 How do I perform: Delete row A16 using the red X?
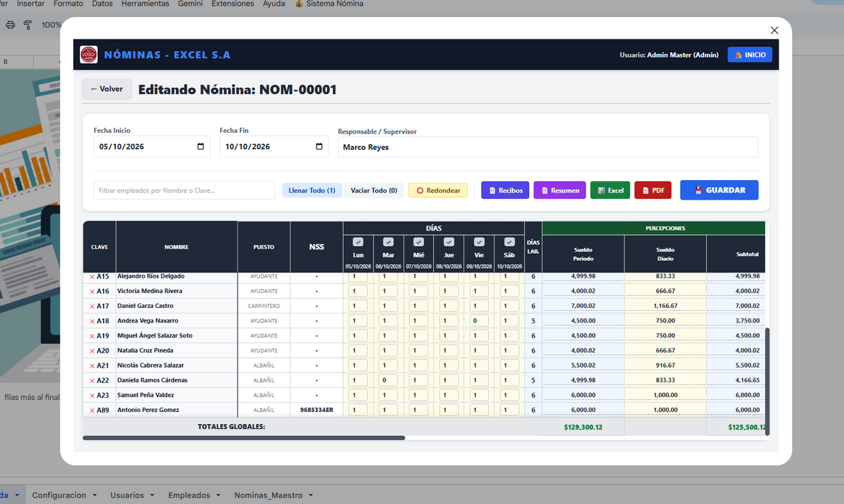point(92,291)
